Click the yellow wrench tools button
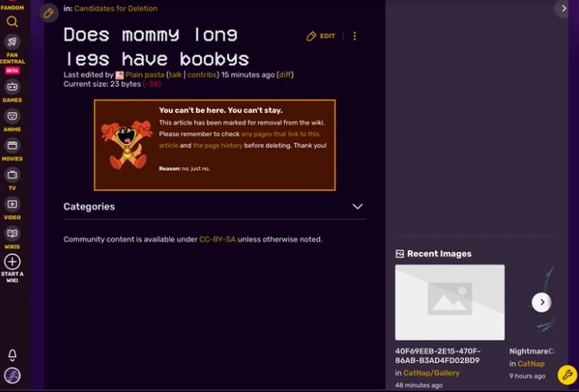The width and height of the screenshot is (579, 392). 567,375
